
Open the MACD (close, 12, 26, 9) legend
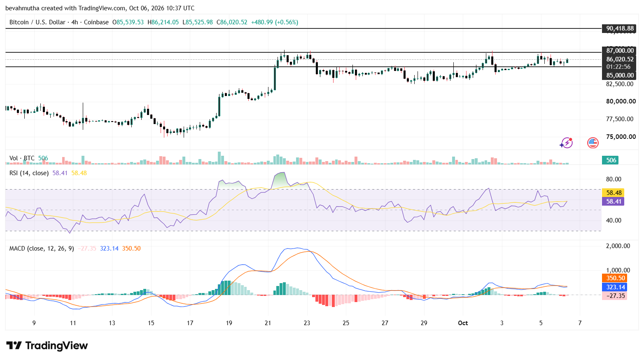pyautogui.click(x=42, y=248)
